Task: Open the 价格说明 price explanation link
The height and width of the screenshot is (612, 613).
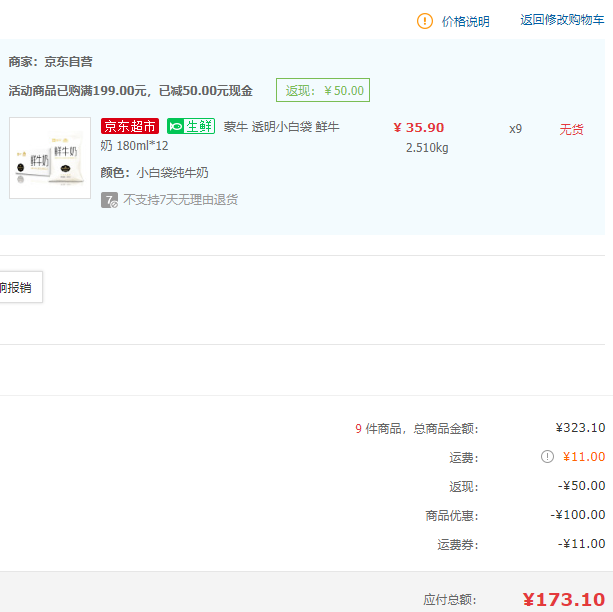Action: click(x=465, y=22)
